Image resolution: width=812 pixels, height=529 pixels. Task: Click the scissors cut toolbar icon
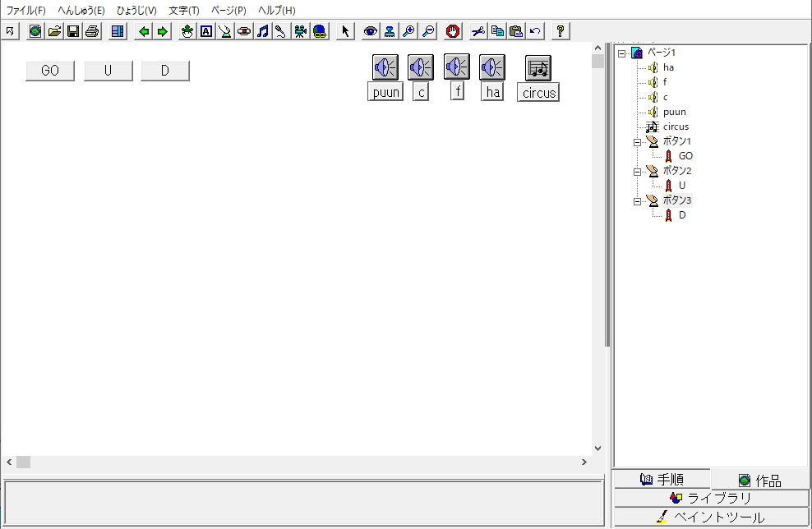coord(478,31)
